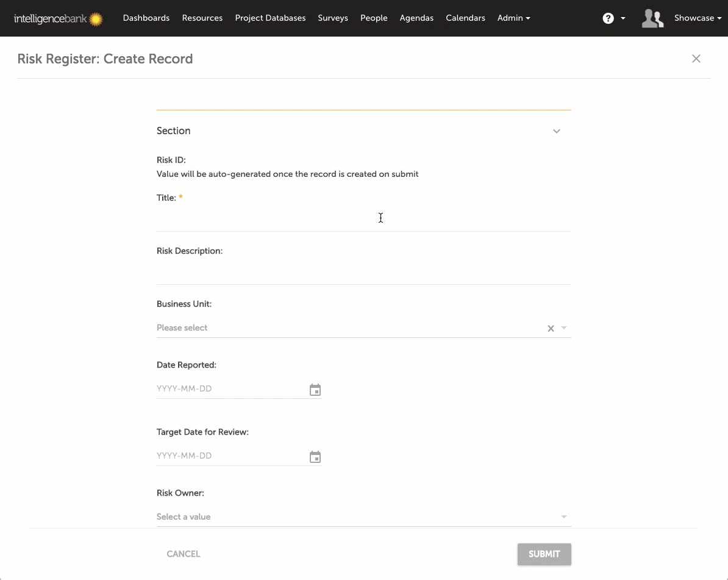Open the Admin dropdown menu

[x=513, y=18]
